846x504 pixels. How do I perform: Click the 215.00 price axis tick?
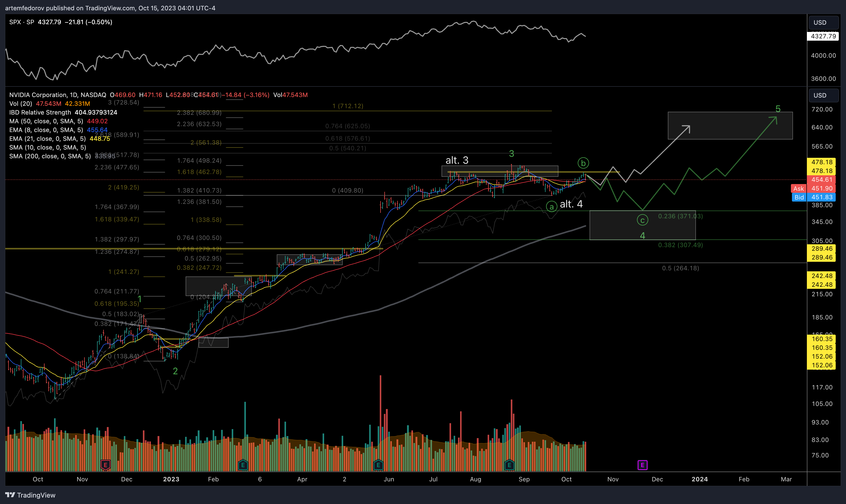(822, 294)
